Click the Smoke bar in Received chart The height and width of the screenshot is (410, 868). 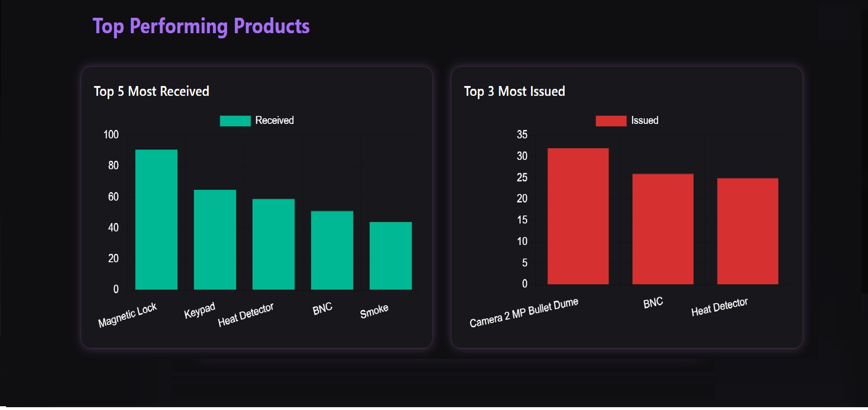(x=390, y=256)
